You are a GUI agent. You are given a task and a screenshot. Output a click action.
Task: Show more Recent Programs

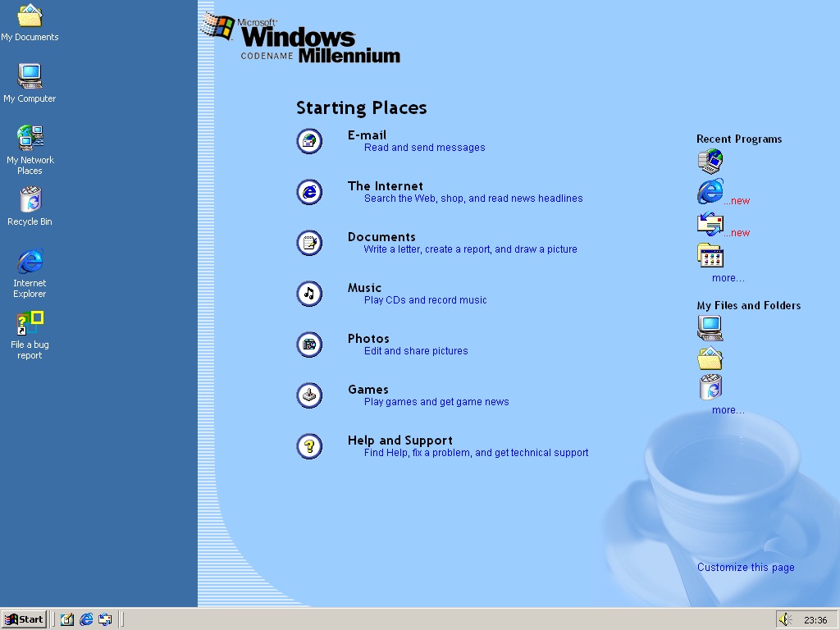point(728,278)
